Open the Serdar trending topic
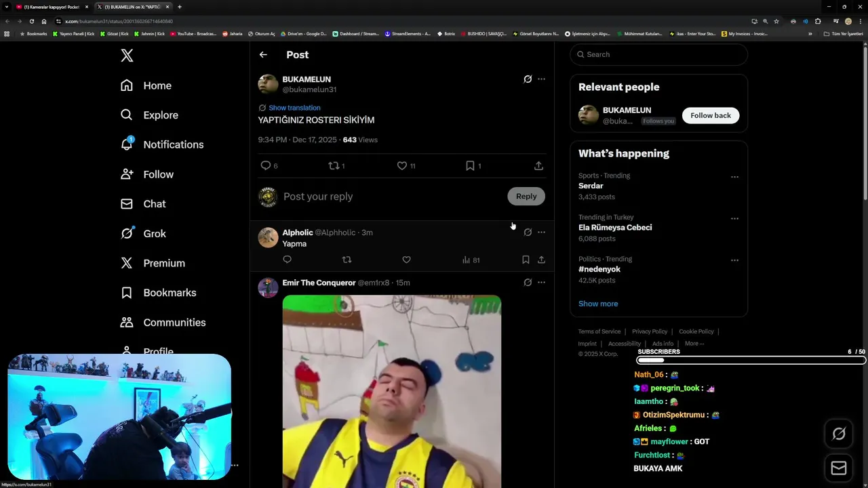868x488 pixels. click(x=591, y=186)
